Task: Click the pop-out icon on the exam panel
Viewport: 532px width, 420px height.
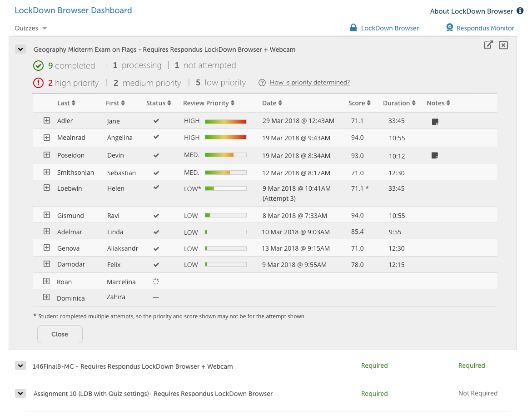Action: click(x=488, y=44)
